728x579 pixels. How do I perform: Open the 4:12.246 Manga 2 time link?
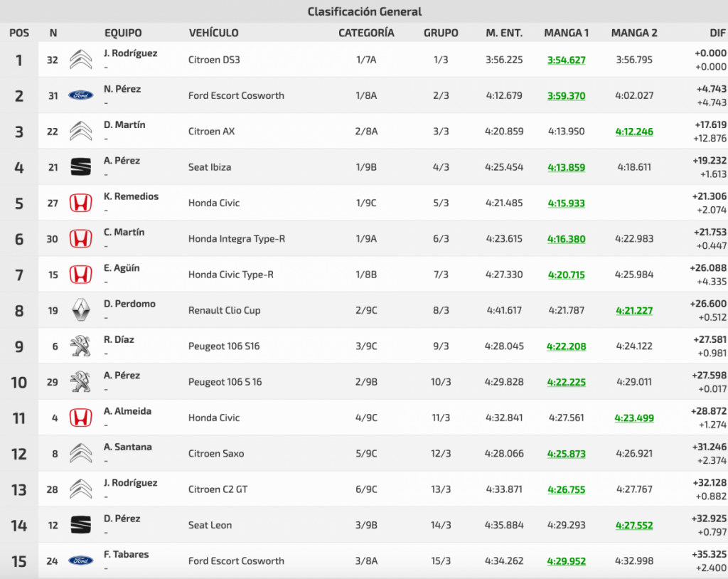633,132
